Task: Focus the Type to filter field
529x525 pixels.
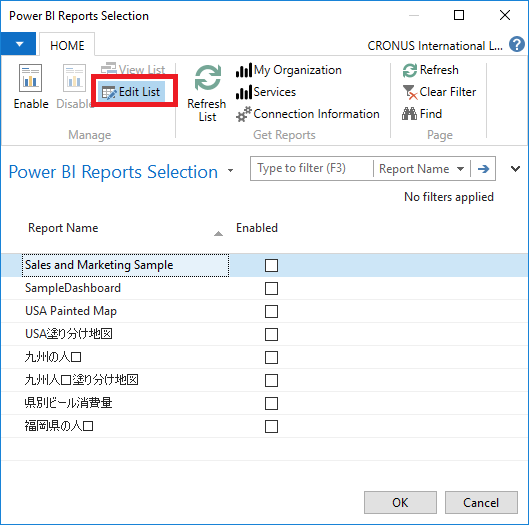Action: 312,168
